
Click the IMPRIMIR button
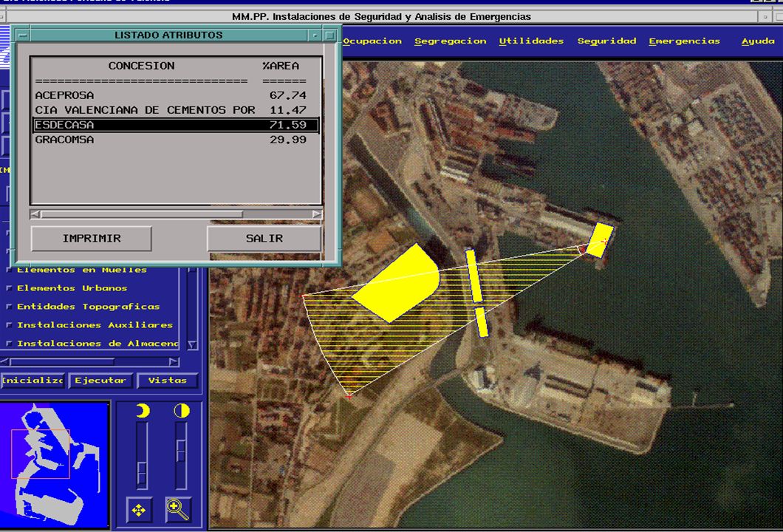92,238
